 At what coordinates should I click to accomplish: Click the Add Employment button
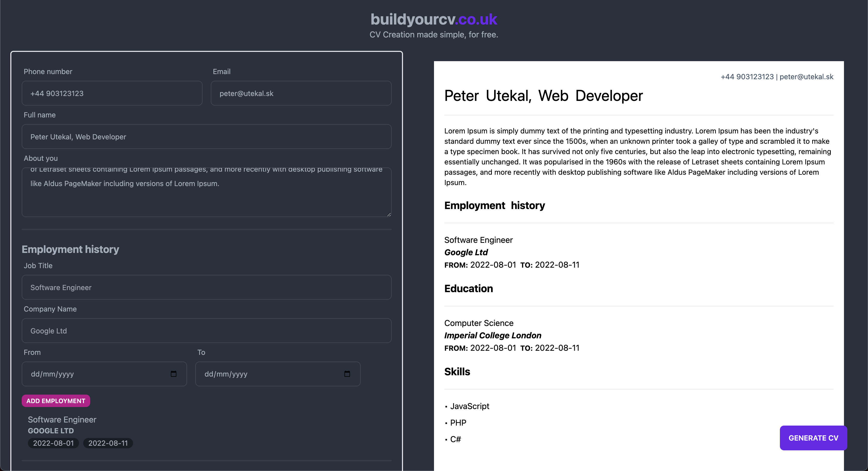[56, 401]
